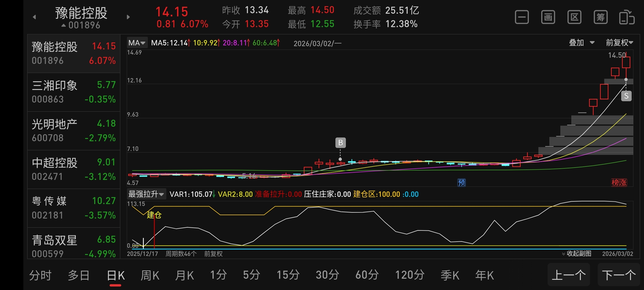Open the MA indicator dropdown

click(x=137, y=43)
